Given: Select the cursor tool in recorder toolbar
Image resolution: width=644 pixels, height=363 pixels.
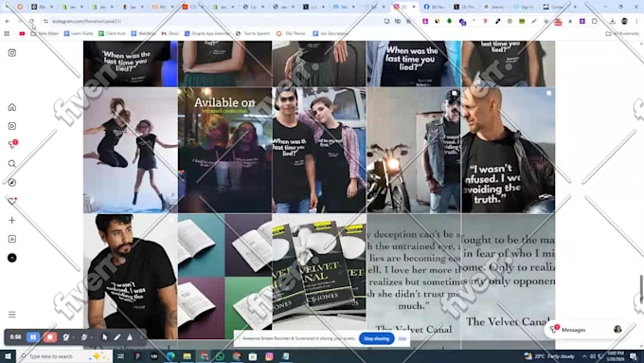Looking at the screenshot, I should point(105,337).
